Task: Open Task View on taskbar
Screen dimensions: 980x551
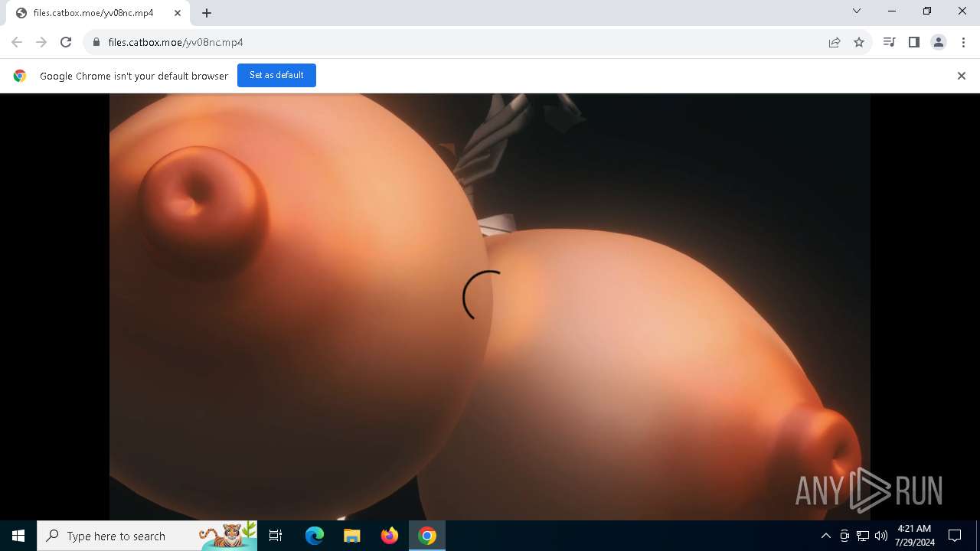Action: pyautogui.click(x=276, y=536)
